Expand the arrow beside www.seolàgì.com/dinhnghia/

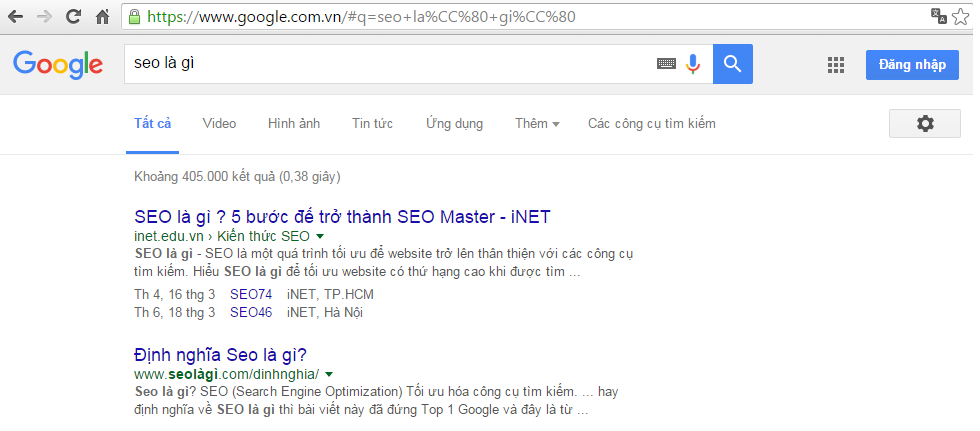(x=329, y=374)
